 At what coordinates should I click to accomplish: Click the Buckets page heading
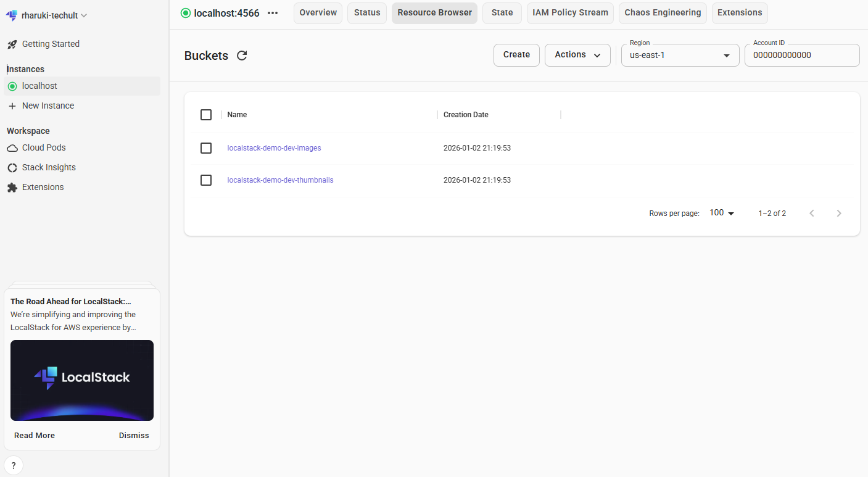coord(206,56)
